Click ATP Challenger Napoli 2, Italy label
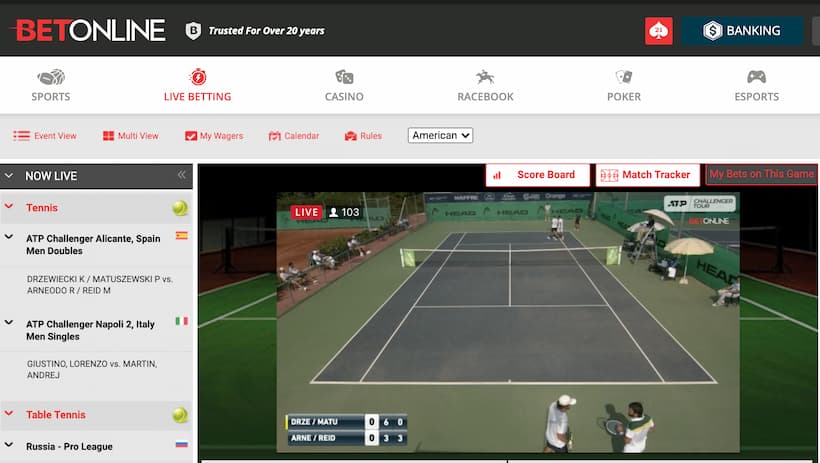 (90, 330)
